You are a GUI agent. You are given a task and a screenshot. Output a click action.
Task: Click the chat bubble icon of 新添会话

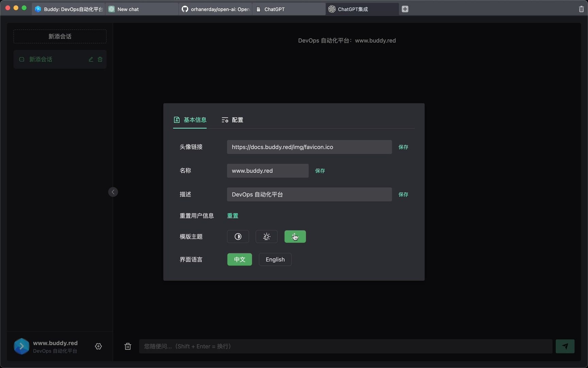tap(22, 59)
